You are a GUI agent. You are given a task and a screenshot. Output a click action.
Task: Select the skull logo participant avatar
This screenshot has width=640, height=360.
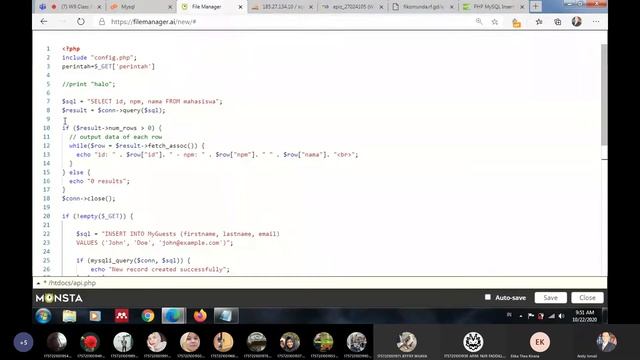tap(473, 342)
